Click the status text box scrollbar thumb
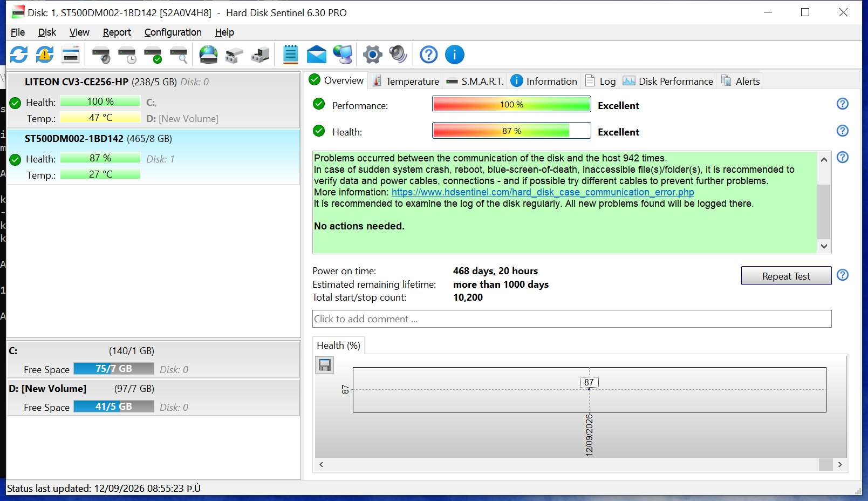The width and height of the screenshot is (868, 501). pos(824,211)
